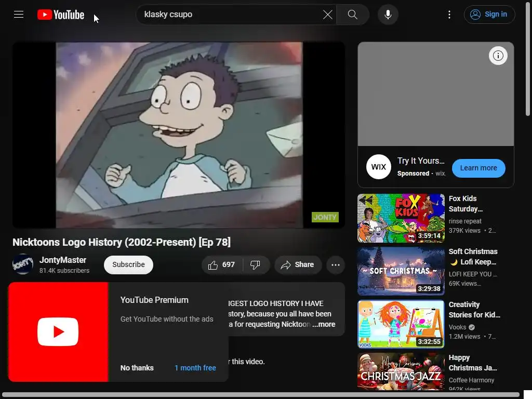Open Christmas Jazz video thumbnail

(x=401, y=371)
